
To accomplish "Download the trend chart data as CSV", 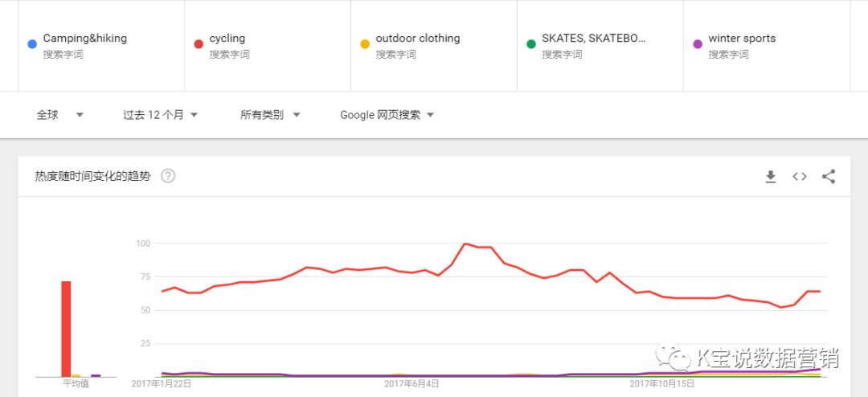I will pyautogui.click(x=770, y=177).
